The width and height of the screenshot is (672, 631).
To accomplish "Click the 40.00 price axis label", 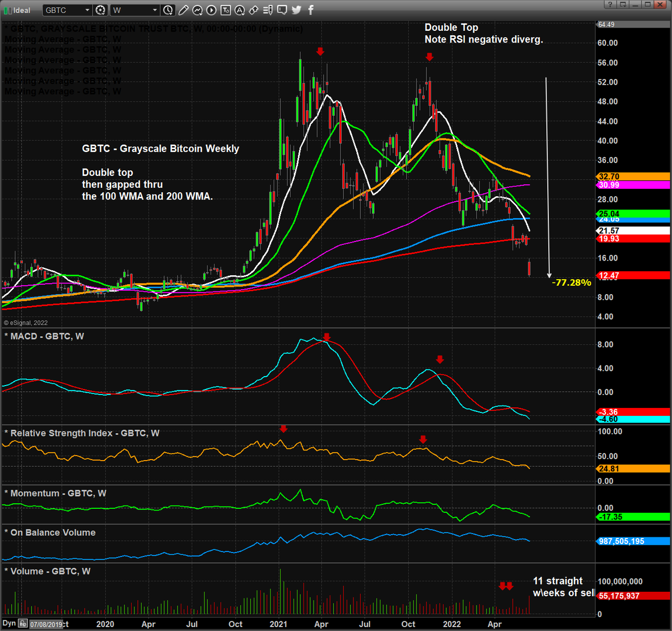I will point(608,141).
